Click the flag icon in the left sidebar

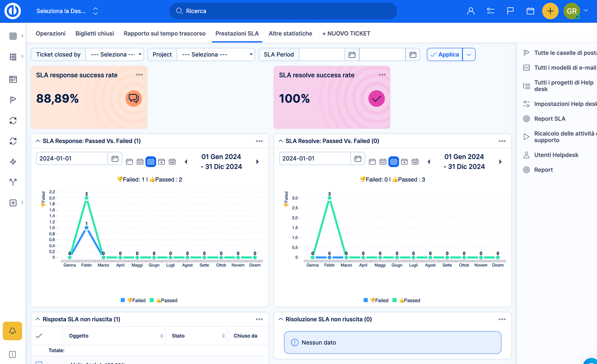(x=13, y=100)
